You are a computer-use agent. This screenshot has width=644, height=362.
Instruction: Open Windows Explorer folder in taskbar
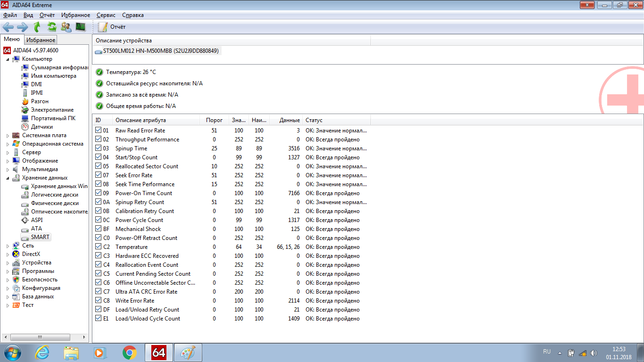(71, 352)
